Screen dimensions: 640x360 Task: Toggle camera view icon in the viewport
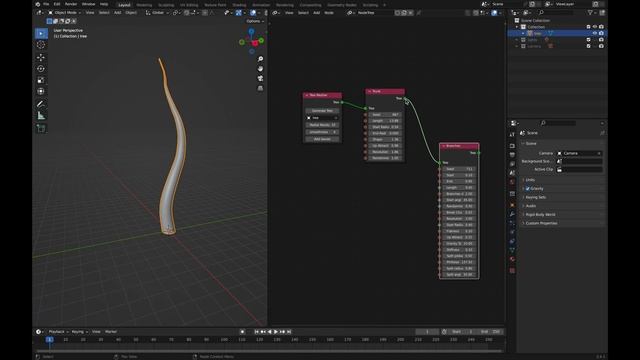tap(260, 78)
